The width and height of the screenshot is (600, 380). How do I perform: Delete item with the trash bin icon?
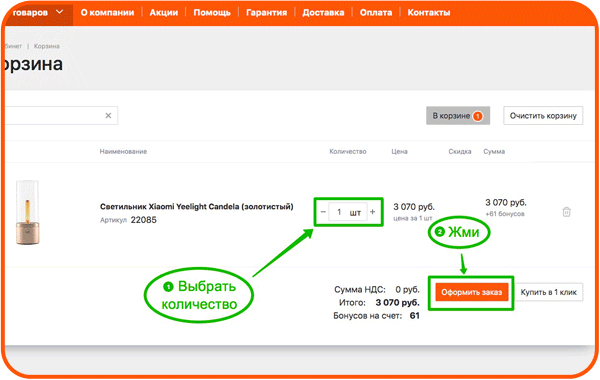point(566,212)
